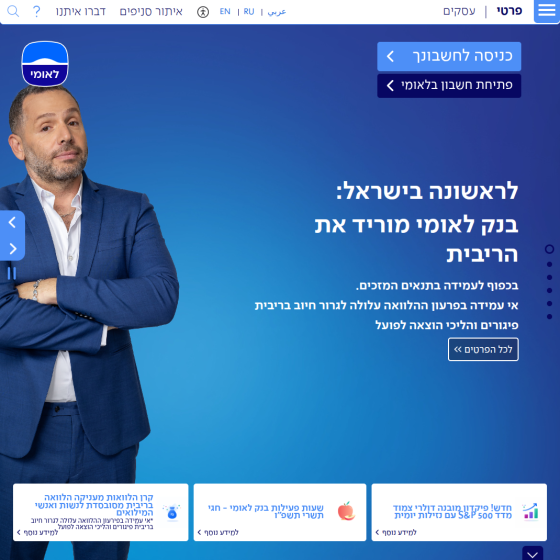Click the chart icon on S&P deposit card
560x560 pixels.
(x=530, y=512)
